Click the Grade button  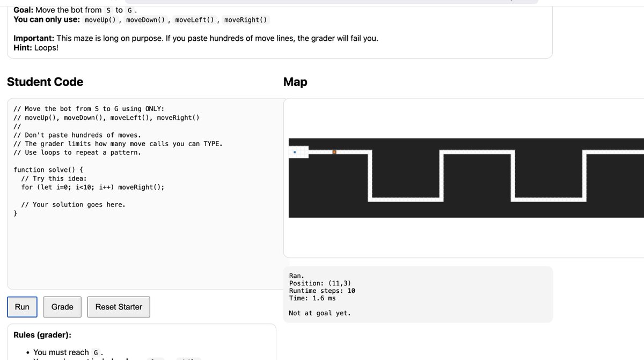pyautogui.click(x=62, y=307)
